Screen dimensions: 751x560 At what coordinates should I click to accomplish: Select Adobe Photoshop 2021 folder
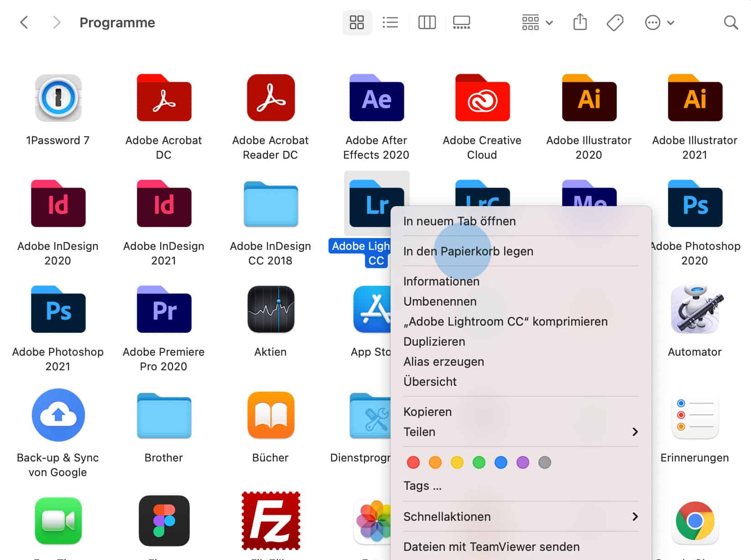coord(58,309)
